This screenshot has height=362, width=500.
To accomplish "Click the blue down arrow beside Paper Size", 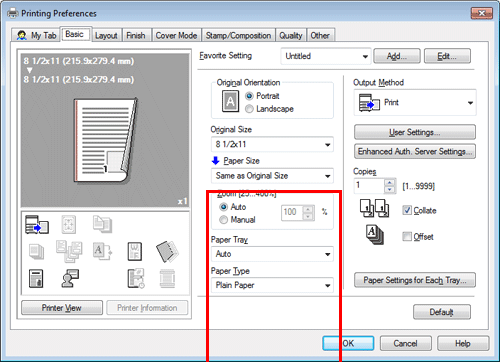I will coord(215,161).
